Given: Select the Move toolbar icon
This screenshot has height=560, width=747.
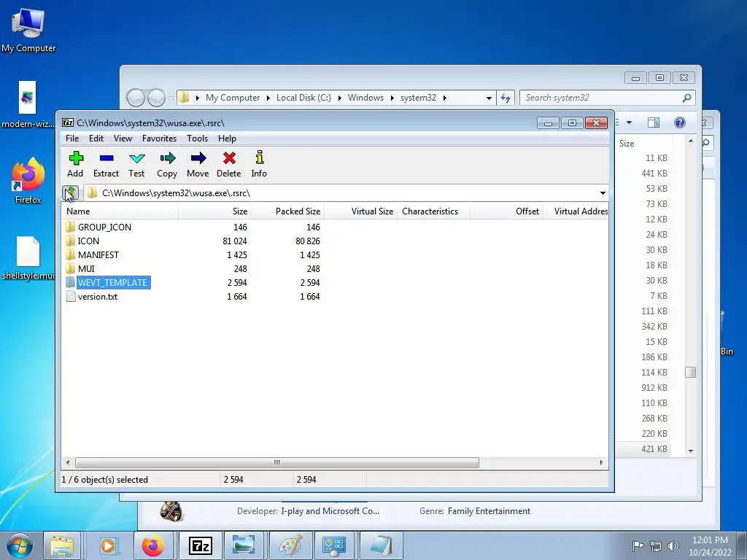Looking at the screenshot, I should pos(198,164).
